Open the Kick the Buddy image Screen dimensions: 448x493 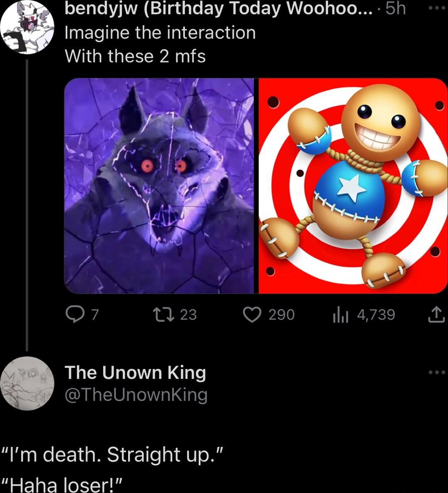353,186
